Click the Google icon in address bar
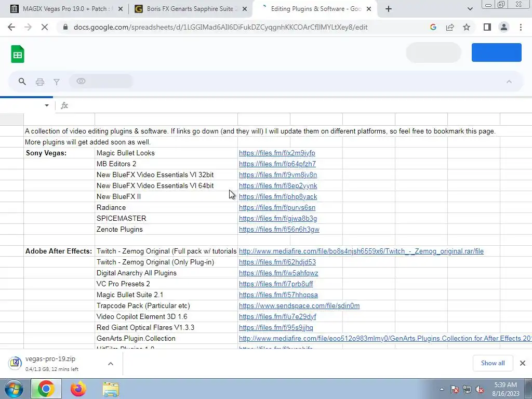The height and width of the screenshot is (399, 532). pos(433,27)
